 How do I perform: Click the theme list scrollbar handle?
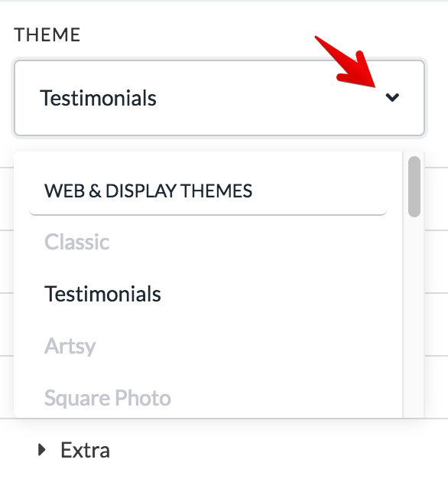tap(414, 187)
